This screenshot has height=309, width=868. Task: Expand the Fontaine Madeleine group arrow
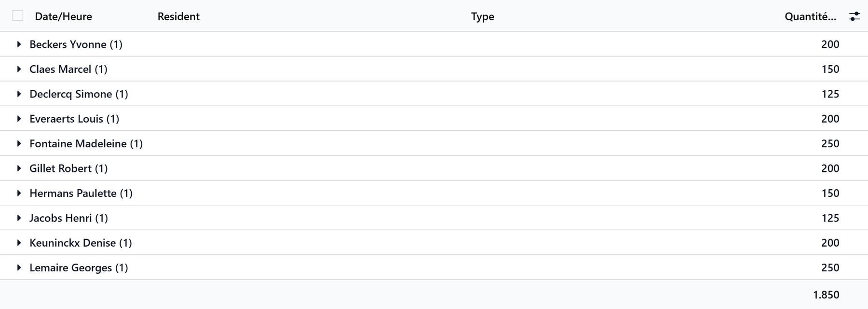[x=19, y=143]
